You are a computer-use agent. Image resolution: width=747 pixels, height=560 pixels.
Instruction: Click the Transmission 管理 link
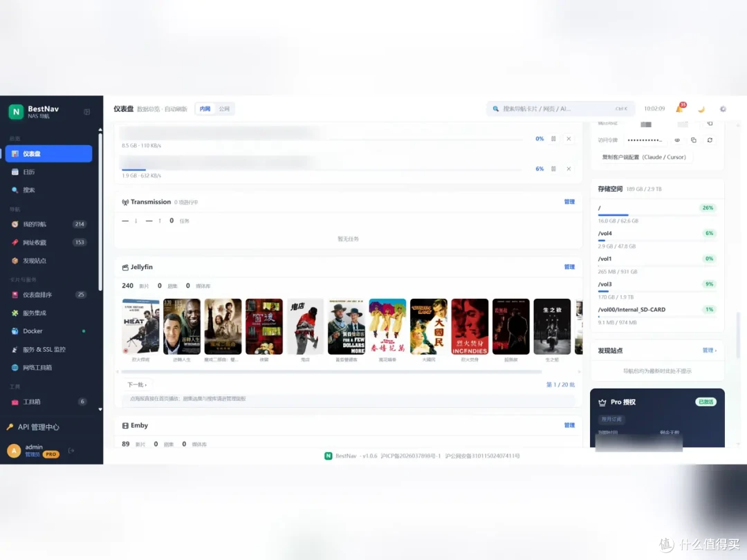tap(569, 202)
